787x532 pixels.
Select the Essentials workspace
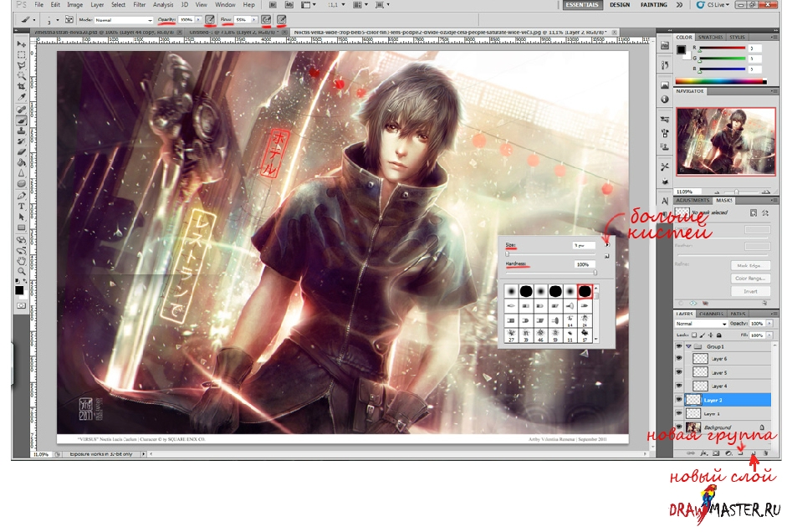click(582, 4)
